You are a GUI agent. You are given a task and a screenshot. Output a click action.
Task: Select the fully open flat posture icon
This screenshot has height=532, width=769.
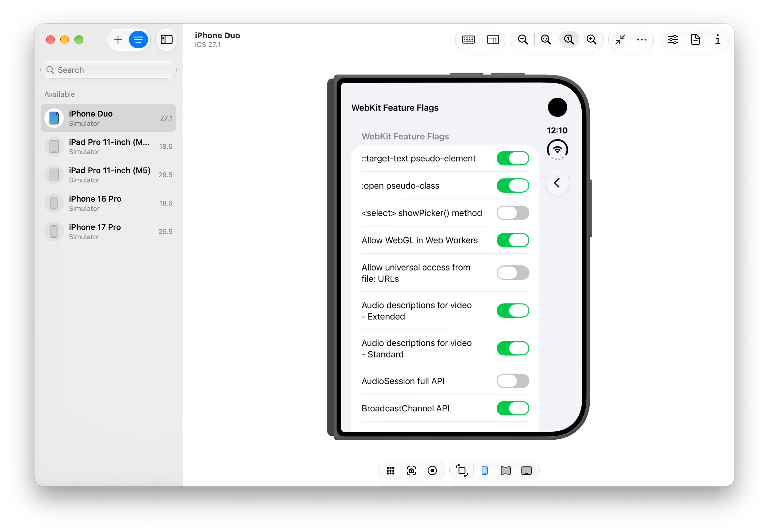(x=527, y=471)
